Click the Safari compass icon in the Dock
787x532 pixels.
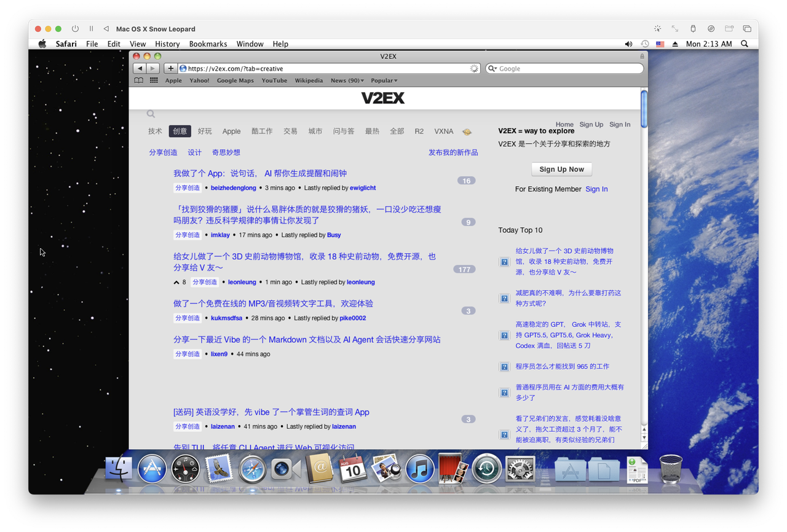(252, 470)
